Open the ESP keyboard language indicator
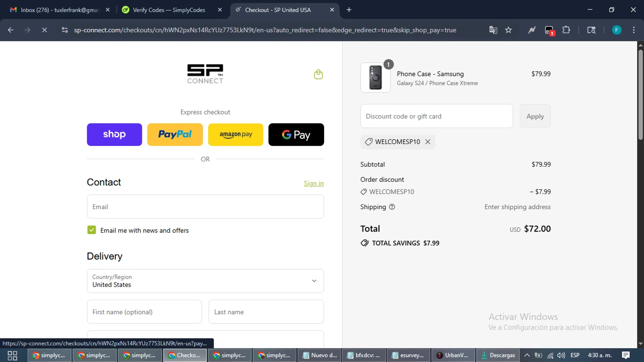The image size is (644, 362). (575, 355)
